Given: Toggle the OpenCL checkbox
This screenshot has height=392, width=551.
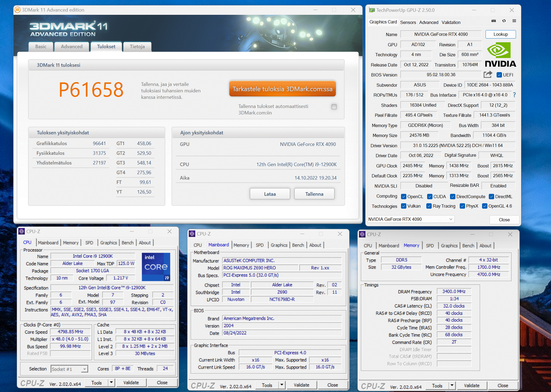Looking at the screenshot, I should (x=404, y=197).
